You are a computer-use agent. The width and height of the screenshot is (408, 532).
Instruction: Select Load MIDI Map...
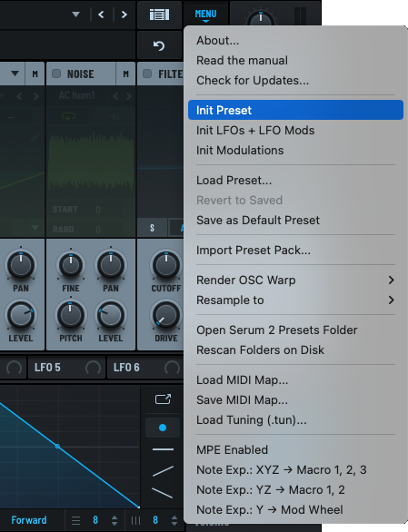click(x=295, y=379)
